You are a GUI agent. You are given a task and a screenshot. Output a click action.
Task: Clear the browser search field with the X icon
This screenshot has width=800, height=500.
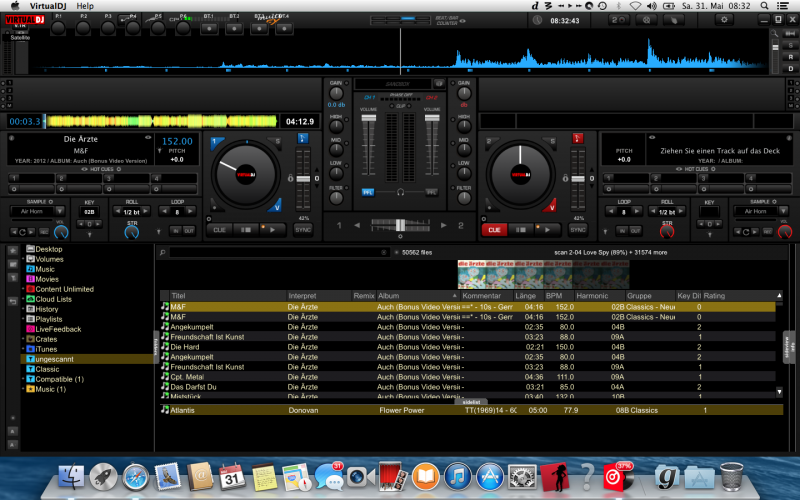tap(384, 253)
